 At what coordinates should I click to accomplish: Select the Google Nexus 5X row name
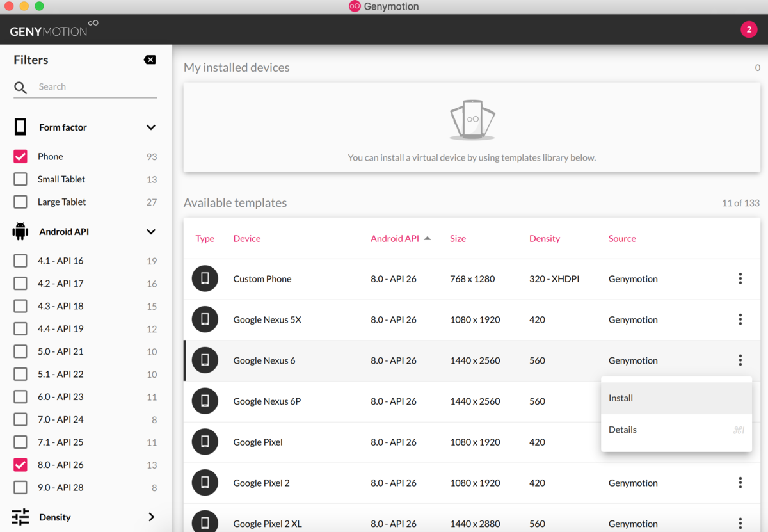(x=267, y=319)
